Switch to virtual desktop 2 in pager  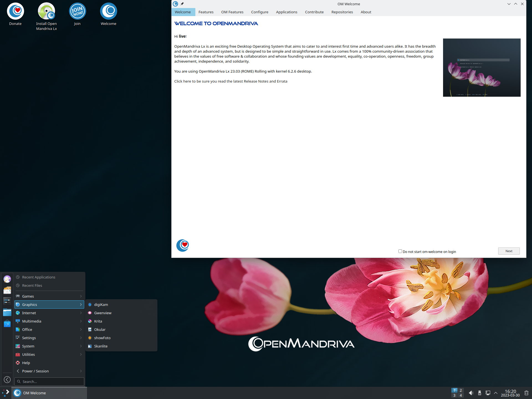tap(461, 390)
